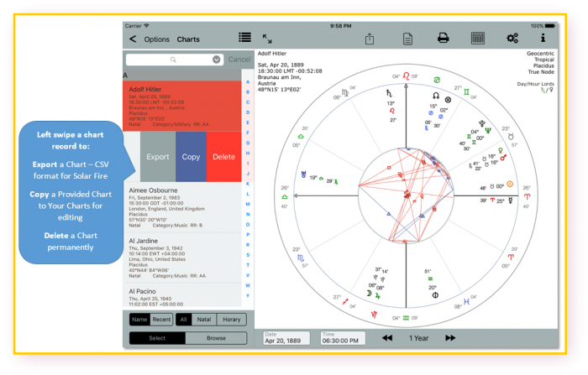Select the Al Jardine chart record
Screen dimensions: 588x375
pos(182,258)
